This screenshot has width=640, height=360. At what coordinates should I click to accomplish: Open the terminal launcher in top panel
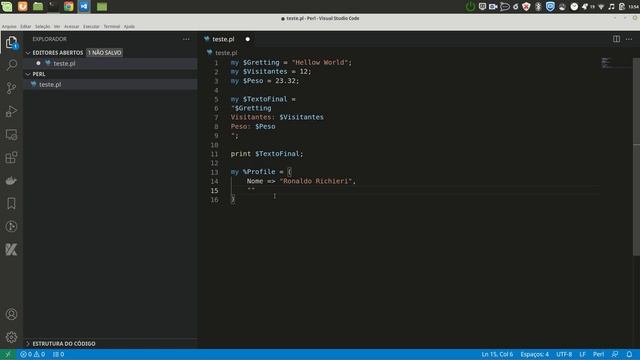53,6
